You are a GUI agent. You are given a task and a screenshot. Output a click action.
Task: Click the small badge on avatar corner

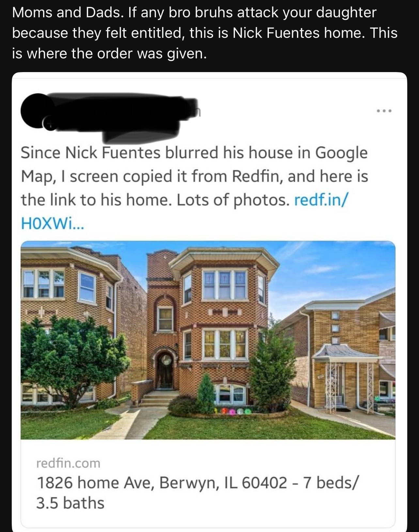point(49,123)
